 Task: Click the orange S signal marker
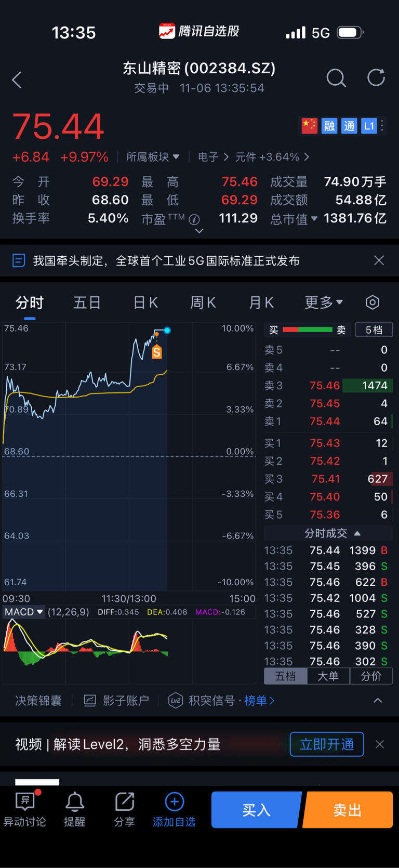(156, 352)
